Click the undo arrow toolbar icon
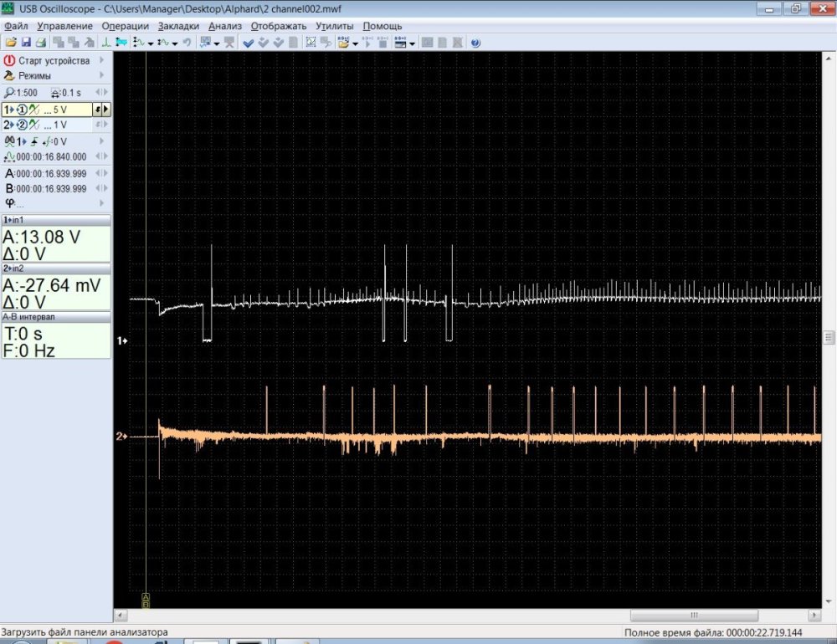Screen dimensions: 837x644 coord(187,43)
